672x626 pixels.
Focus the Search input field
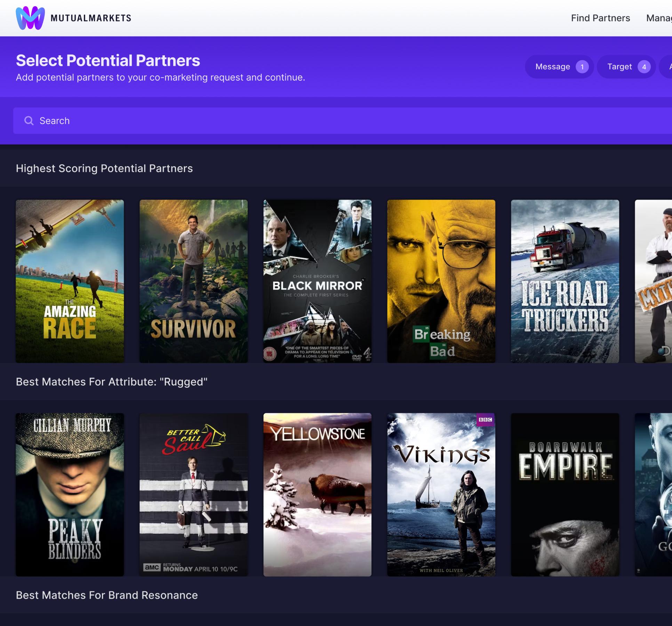343,121
